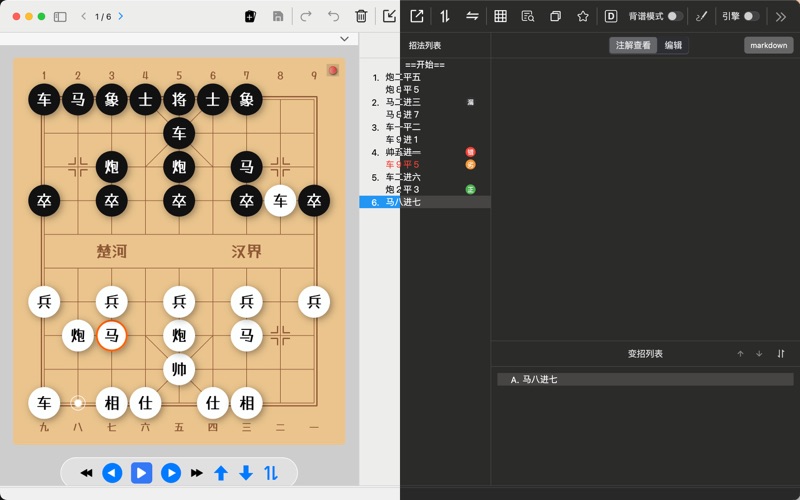Image resolution: width=800 pixels, height=500 pixels.
Task: Toggle the 引擎 engine switch
Action: coord(751,16)
